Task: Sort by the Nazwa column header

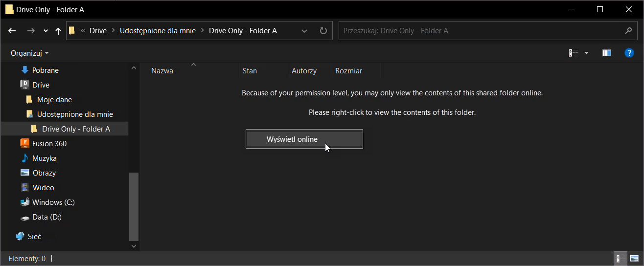Action: coord(162,71)
